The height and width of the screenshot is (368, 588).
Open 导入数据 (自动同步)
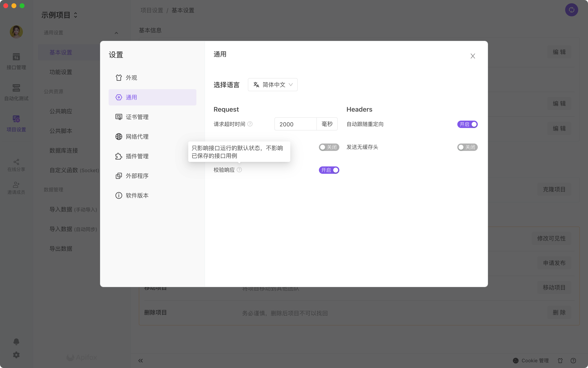[x=73, y=229]
